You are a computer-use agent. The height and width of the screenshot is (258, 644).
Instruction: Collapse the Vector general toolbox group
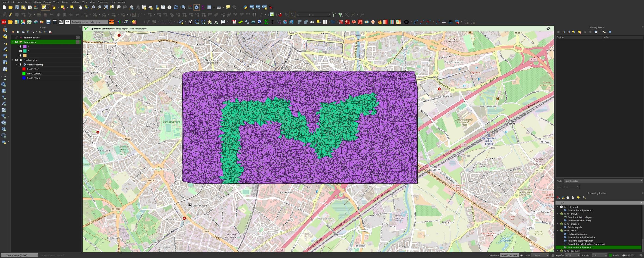click(x=558, y=230)
